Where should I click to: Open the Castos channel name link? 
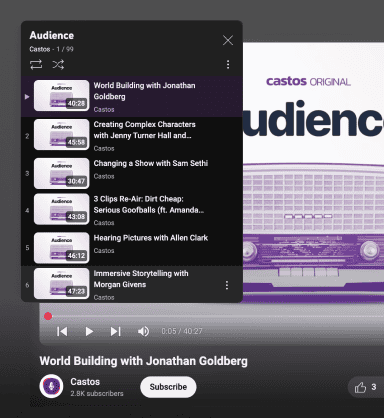tap(85, 382)
